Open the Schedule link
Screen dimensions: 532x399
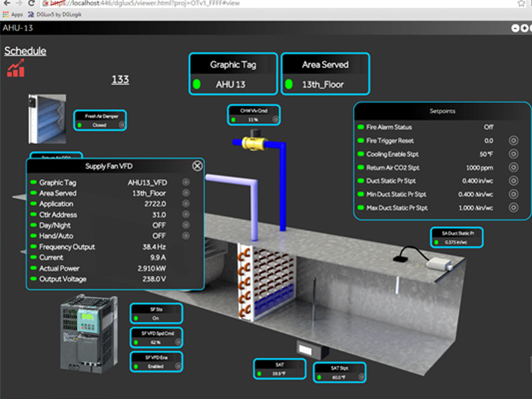pos(25,51)
